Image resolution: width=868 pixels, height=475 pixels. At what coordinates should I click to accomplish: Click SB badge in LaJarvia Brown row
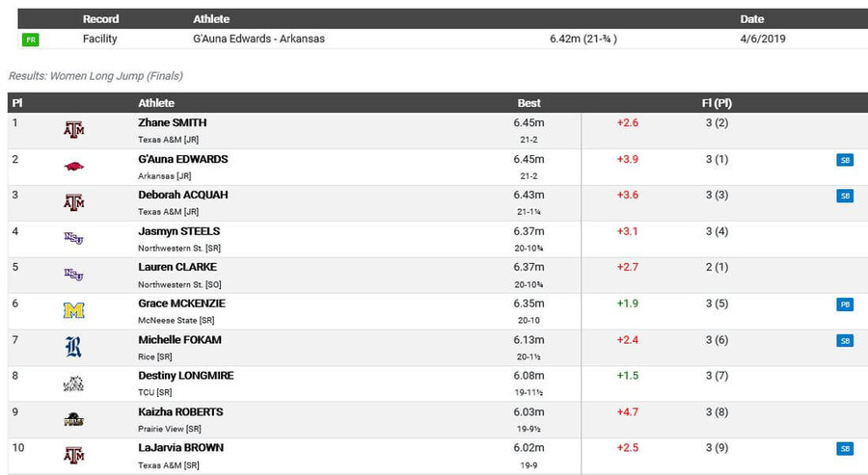[845, 448]
